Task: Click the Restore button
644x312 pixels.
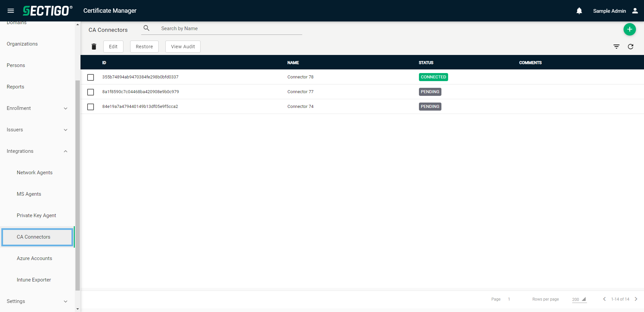Action: pos(144,47)
